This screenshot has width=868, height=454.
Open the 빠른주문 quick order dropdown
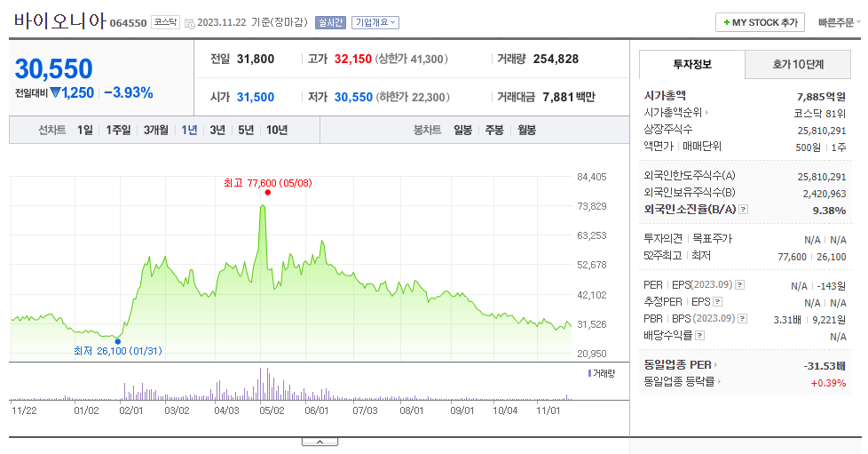[x=840, y=23]
